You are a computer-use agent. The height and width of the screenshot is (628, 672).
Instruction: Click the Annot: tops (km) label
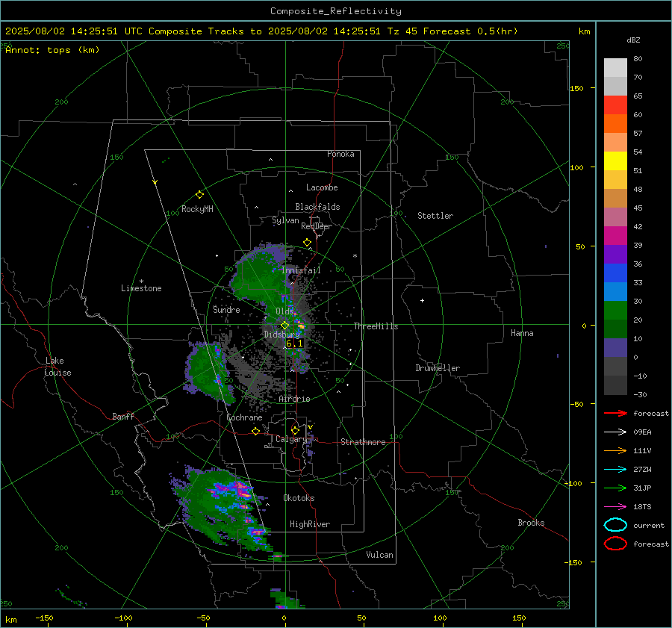pos(52,50)
